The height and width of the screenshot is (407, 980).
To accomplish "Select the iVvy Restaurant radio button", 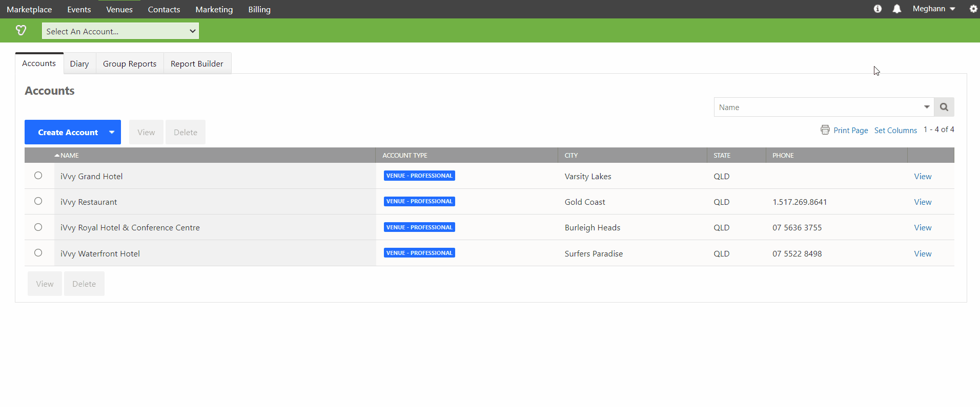I will pos(38,201).
